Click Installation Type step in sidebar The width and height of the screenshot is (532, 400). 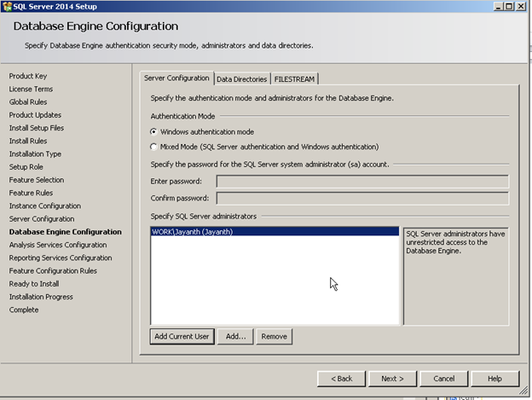[35, 154]
